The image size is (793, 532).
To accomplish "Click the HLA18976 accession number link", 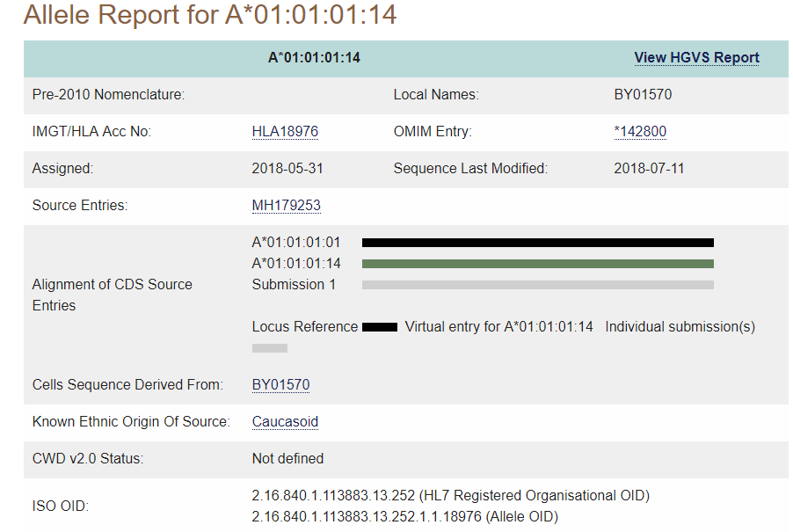I will (x=285, y=132).
